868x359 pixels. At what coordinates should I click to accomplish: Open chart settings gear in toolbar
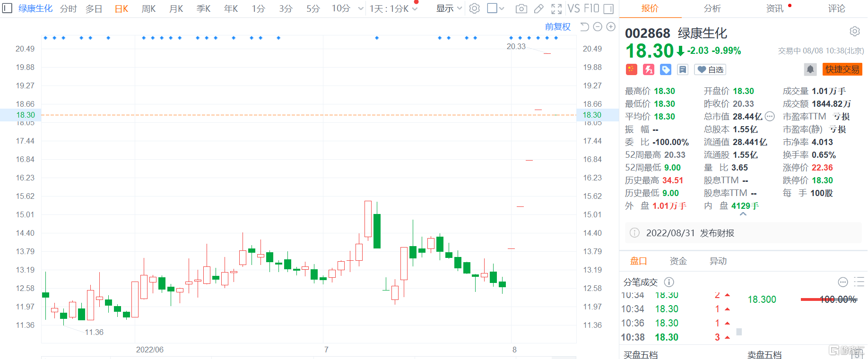(475, 9)
